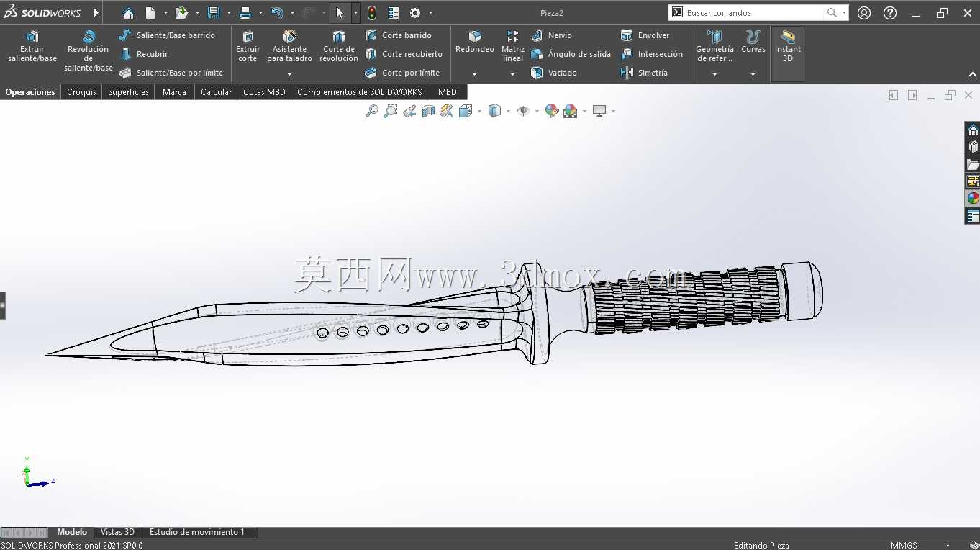Open the Home welcome icon
The width and height of the screenshot is (980, 550).
coord(128,13)
